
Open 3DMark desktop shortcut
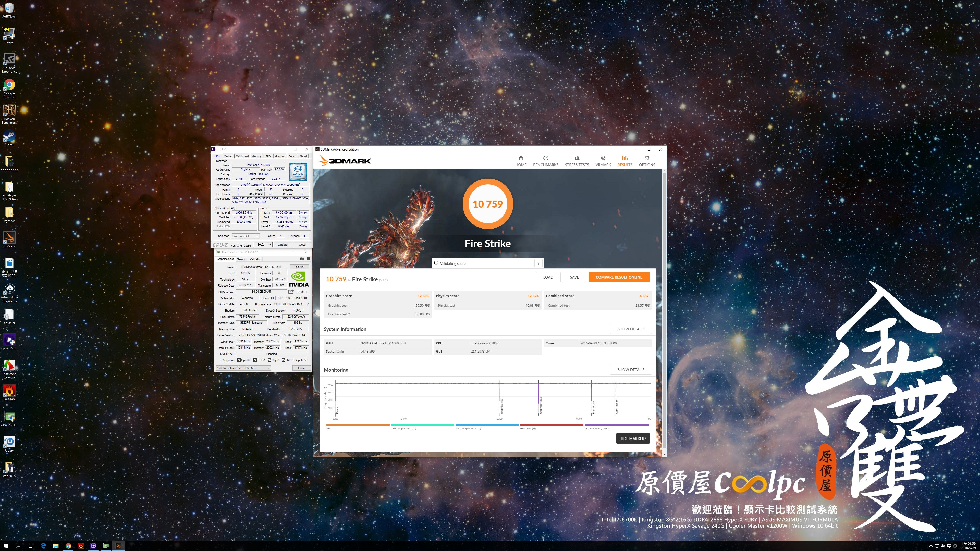click(x=9, y=240)
